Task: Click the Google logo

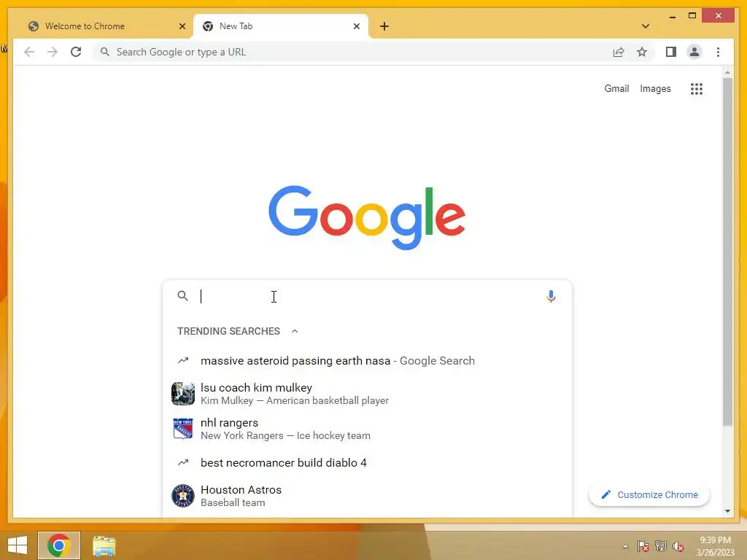Action: (367, 217)
